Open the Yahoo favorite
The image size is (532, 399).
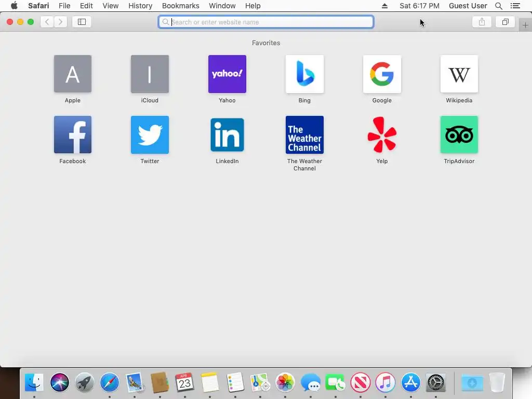tap(227, 74)
